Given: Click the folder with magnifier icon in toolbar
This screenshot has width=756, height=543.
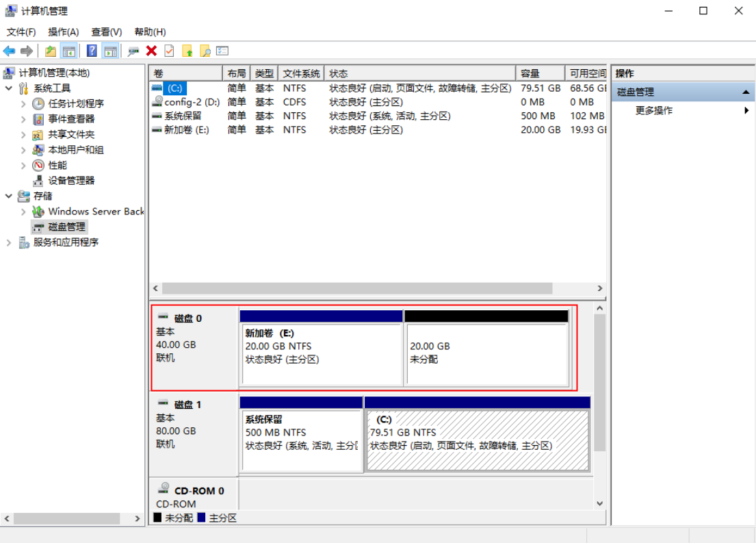Looking at the screenshot, I should pos(205,51).
